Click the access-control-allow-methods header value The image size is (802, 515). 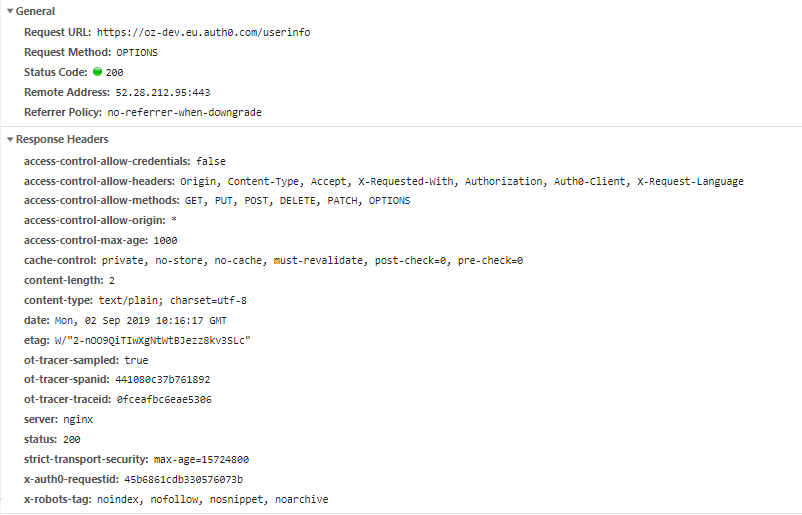297,201
